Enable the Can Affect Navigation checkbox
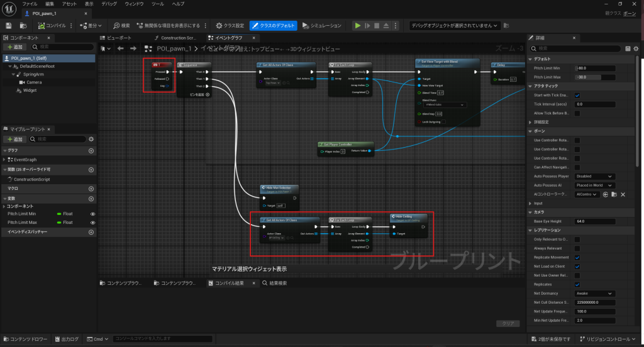 577,167
